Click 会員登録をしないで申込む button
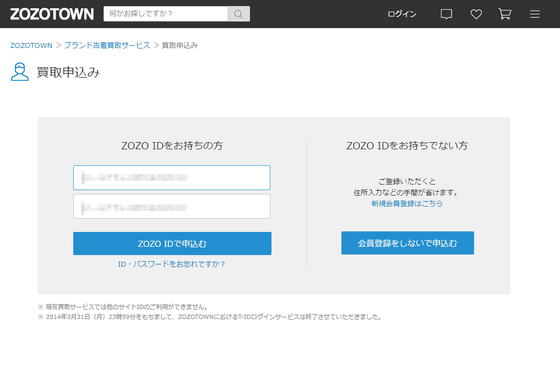This screenshot has width=560, height=384. [x=408, y=243]
